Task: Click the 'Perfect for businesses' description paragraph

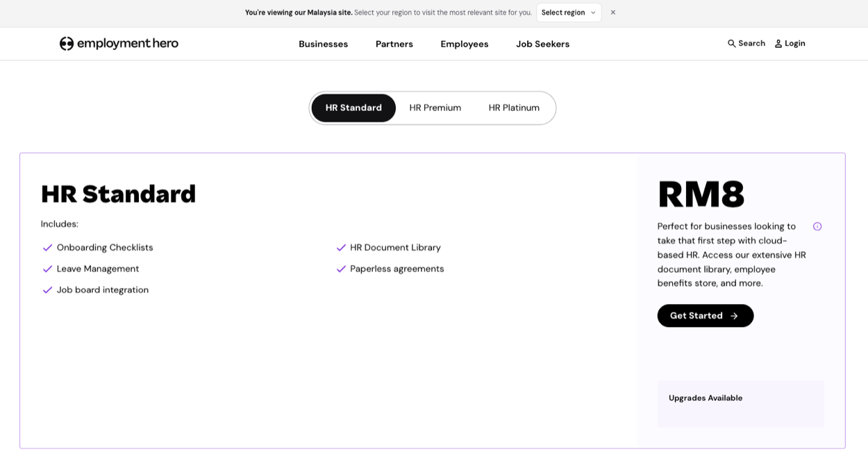Action: (732, 255)
